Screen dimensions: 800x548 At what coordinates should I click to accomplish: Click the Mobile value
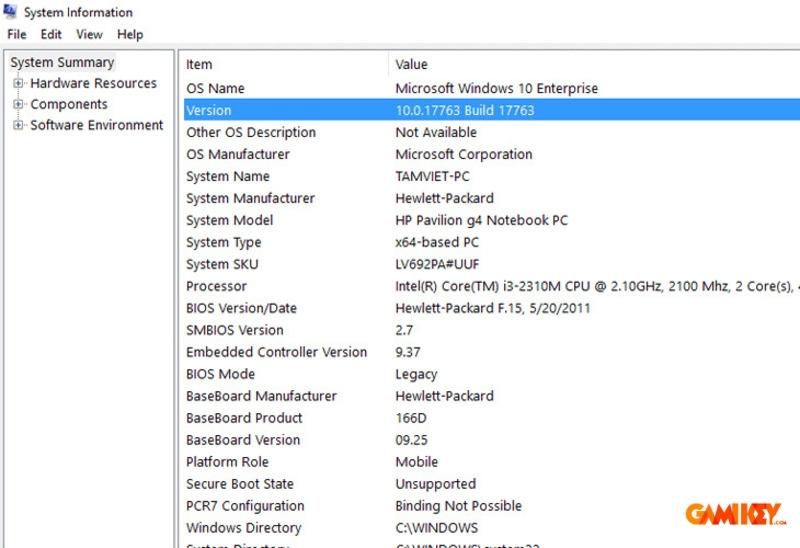tap(416, 461)
